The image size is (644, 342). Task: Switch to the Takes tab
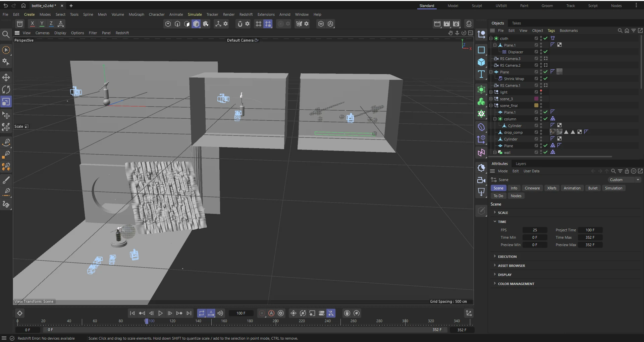coord(516,23)
